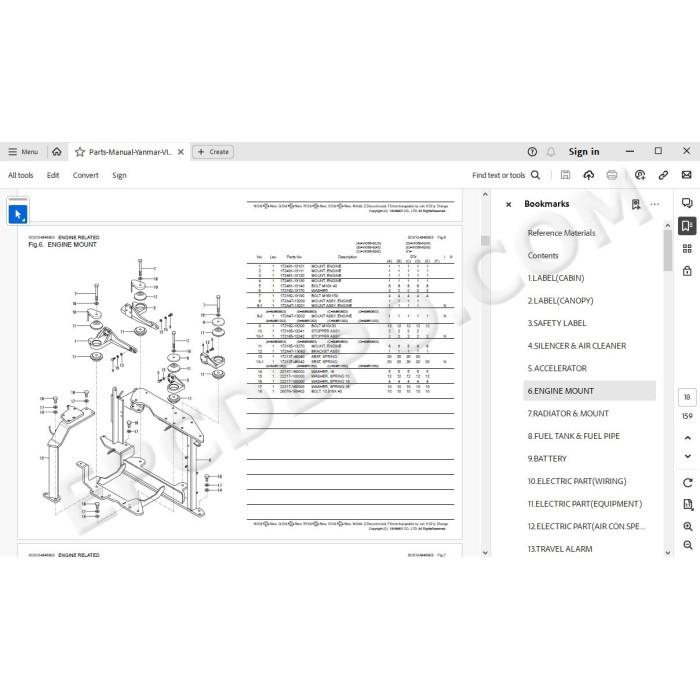Open the Comments panel icon
The image size is (700, 700).
(687, 203)
